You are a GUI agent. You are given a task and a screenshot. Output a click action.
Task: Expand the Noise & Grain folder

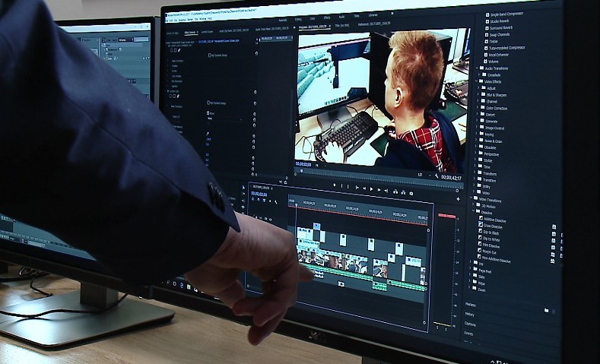click(x=477, y=141)
